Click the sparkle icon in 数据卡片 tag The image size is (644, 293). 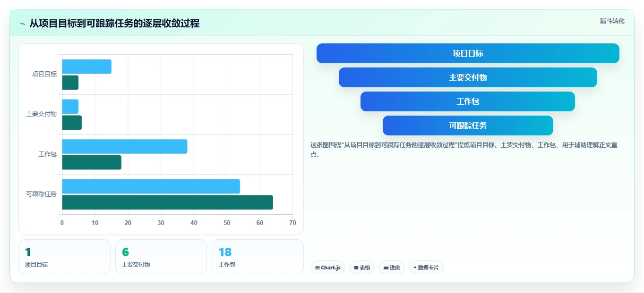click(x=415, y=268)
